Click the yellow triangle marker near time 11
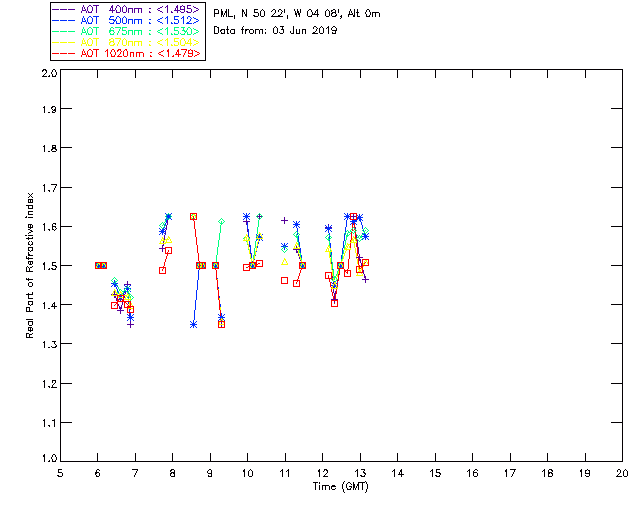Image resolution: width=640 pixels, height=512 pixels. pos(284,262)
